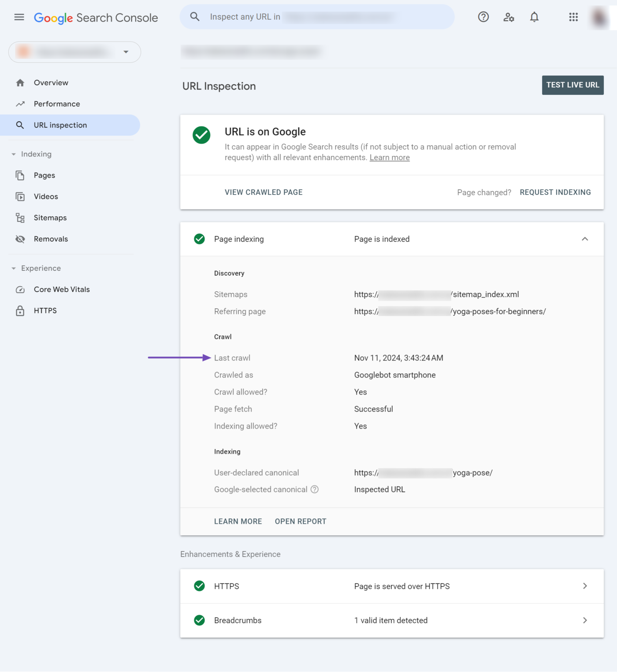This screenshot has width=617, height=672.
Task: Click the large green check by URL is on Google
Action: 201,135
